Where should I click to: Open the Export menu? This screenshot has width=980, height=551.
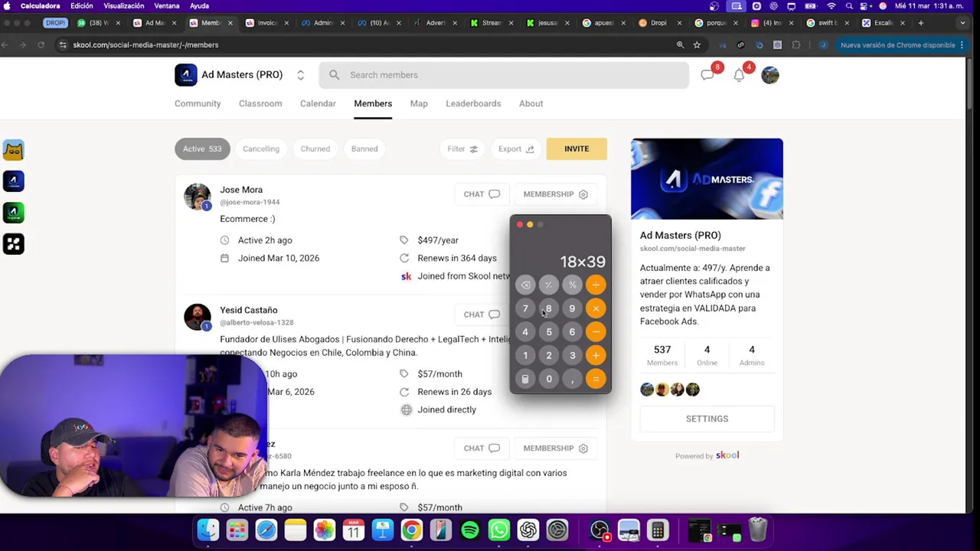516,149
